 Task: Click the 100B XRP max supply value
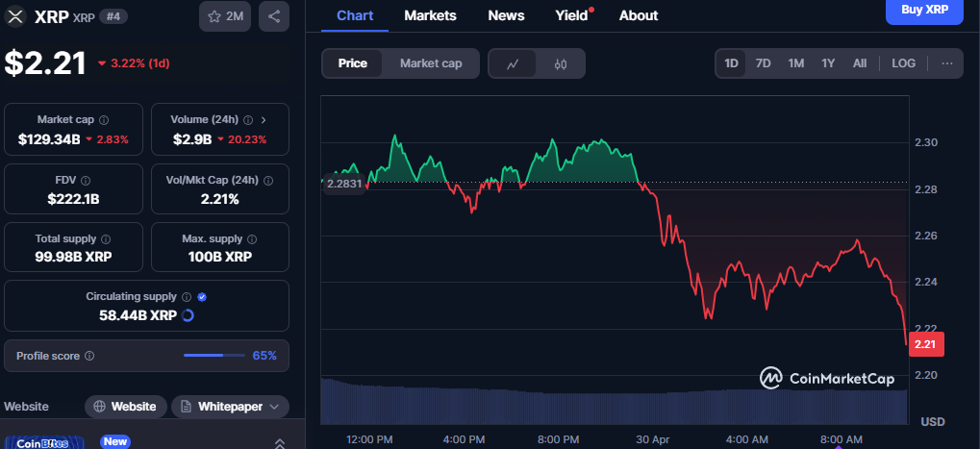click(220, 257)
